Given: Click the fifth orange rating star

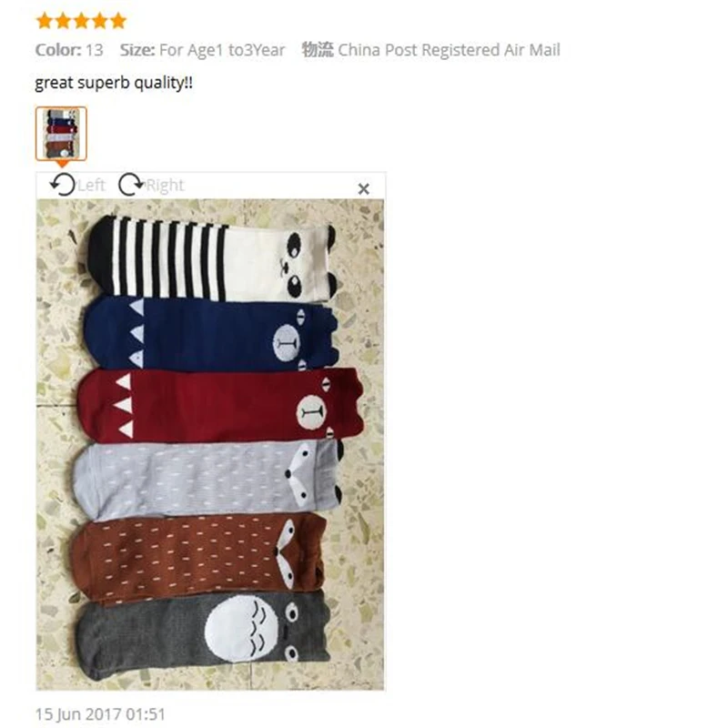Looking at the screenshot, I should 118,21.
